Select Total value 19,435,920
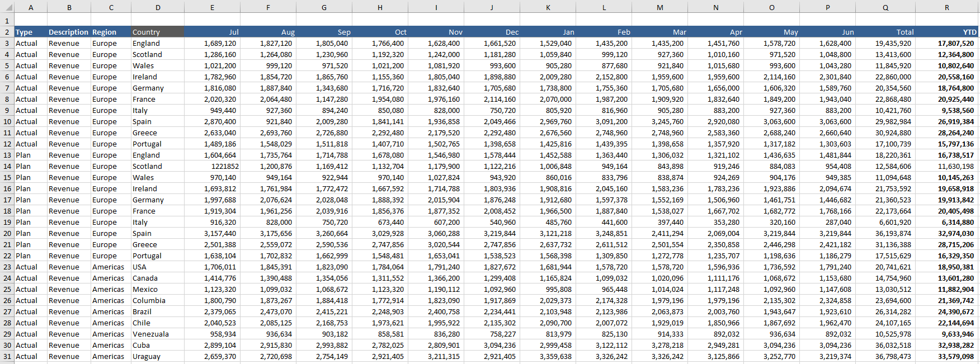The image size is (980, 364). click(885, 43)
